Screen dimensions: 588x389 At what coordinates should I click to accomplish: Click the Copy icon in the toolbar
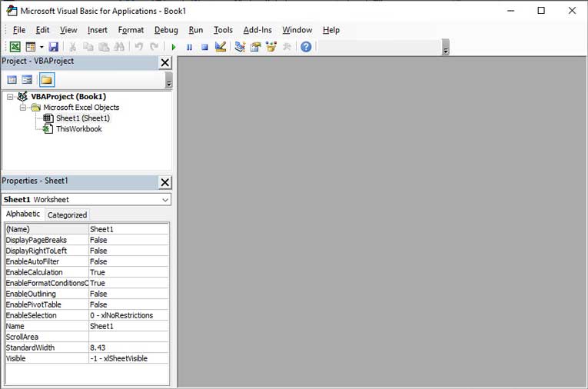[88, 47]
